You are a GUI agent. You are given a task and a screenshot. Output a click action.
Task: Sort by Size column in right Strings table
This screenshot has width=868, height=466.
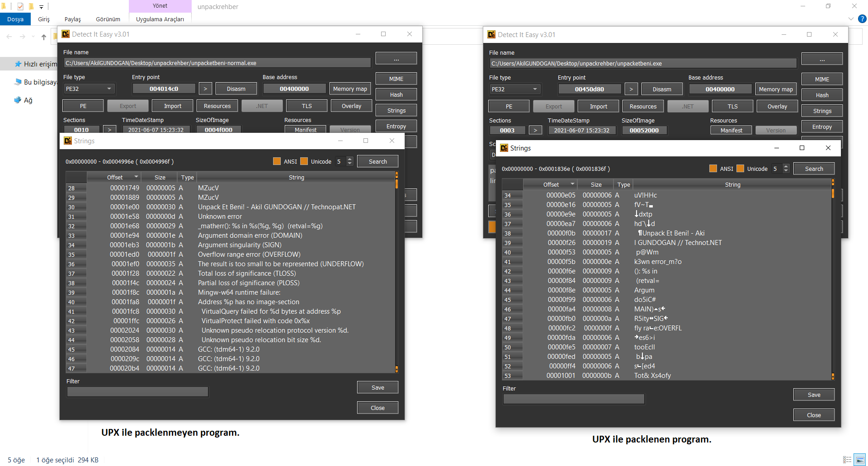point(596,184)
